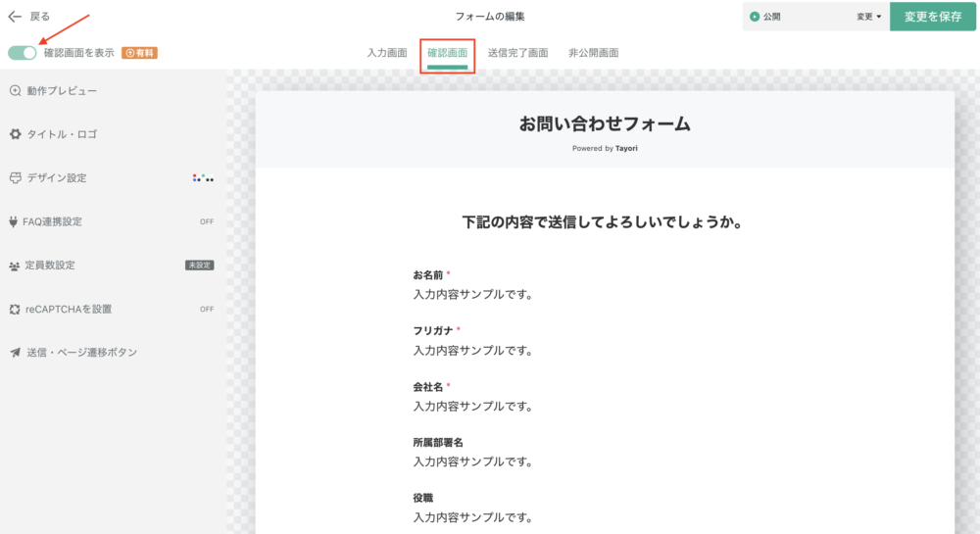The height and width of the screenshot is (534, 980).
Task: Click the reCAPTCHA cycle icon
Action: tap(15, 310)
